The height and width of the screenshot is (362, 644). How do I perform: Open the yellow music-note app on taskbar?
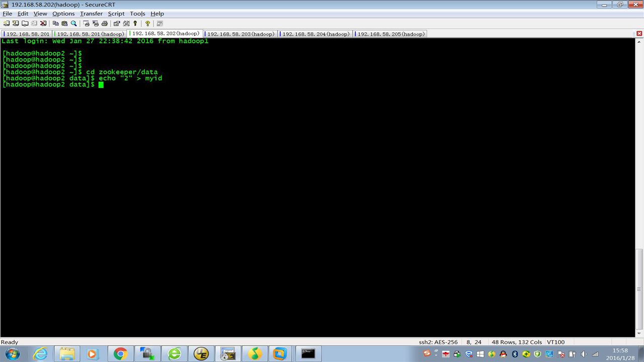[x=255, y=354]
